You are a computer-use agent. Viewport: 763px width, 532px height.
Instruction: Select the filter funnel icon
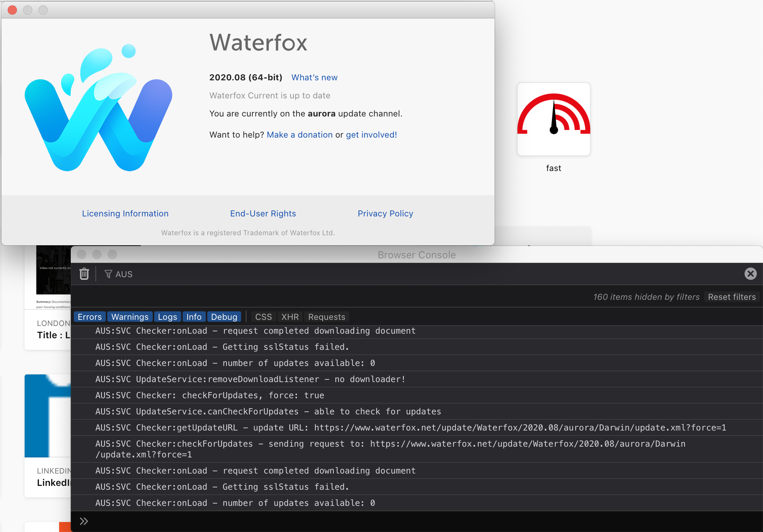pos(108,274)
